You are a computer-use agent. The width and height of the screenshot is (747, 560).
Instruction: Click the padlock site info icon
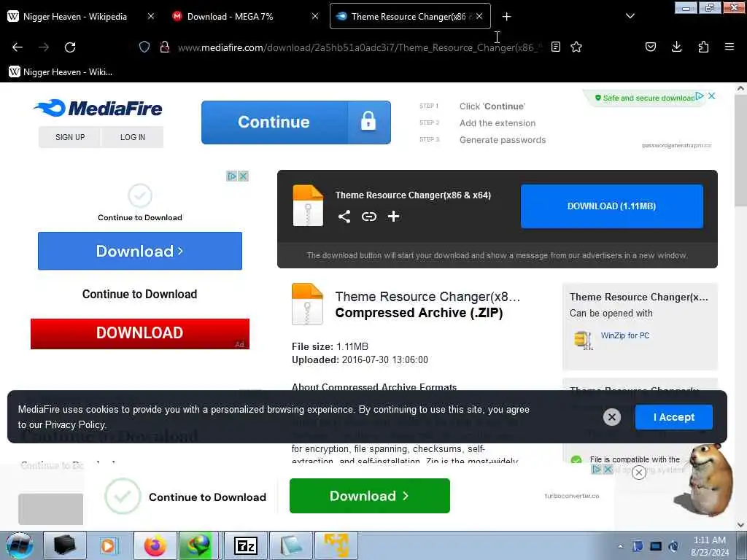click(x=165, y=47)
